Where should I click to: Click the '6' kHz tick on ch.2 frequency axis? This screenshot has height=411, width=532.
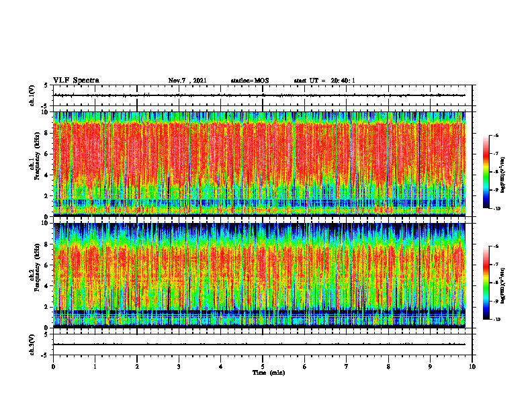click(x=47, y=265)
